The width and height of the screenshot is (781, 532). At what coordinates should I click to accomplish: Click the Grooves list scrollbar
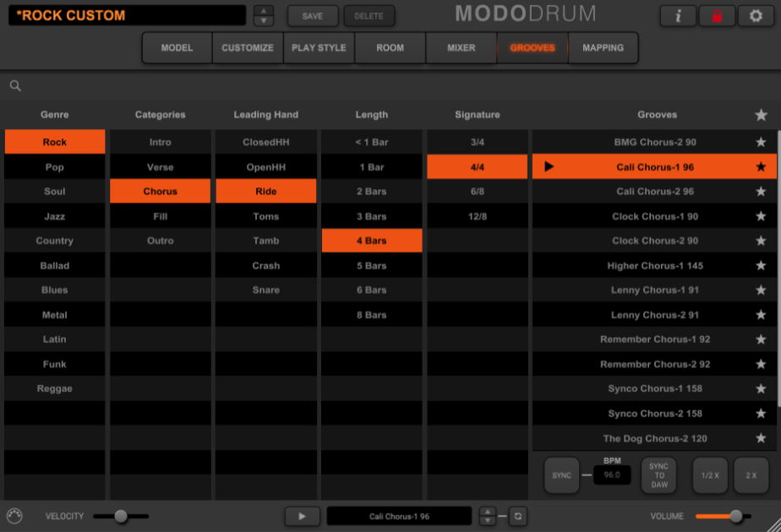pos(778,268)
